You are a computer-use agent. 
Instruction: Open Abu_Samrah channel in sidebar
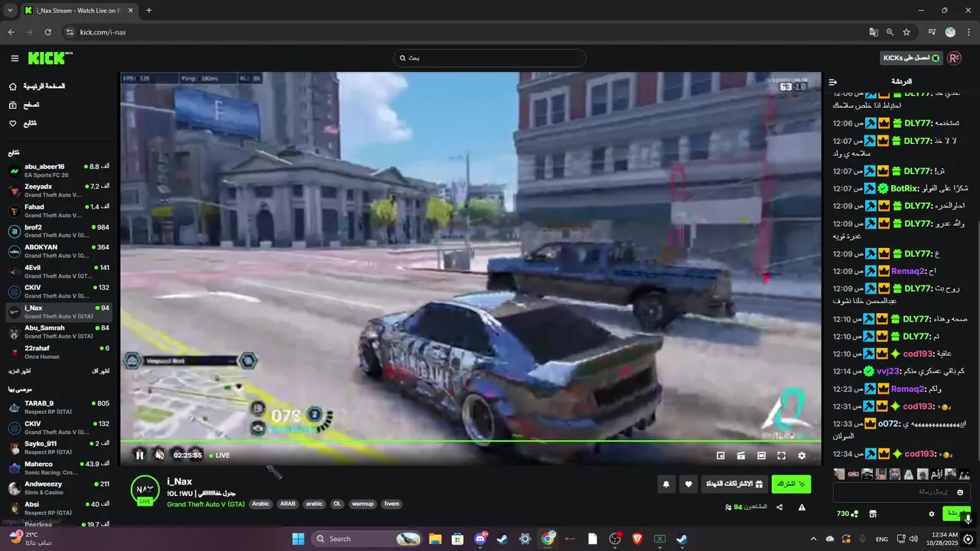pos(60,332)
